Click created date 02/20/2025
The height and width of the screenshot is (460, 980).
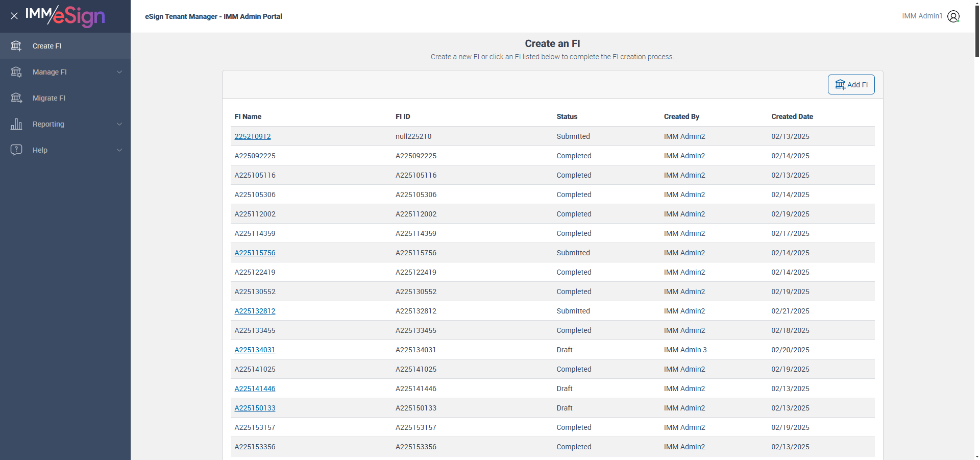pos(790,350)
